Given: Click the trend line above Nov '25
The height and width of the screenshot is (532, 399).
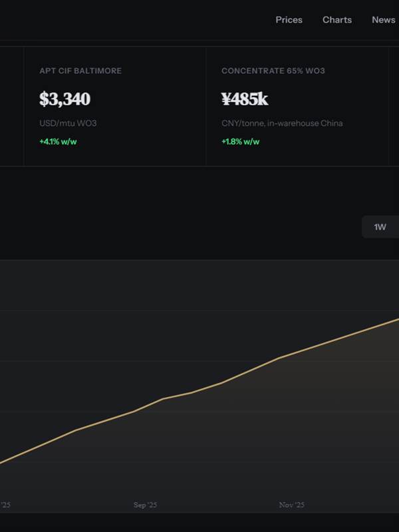Looking at the screenshot, I should 291,354.
